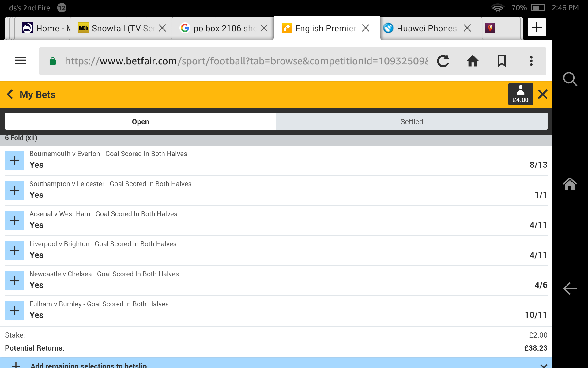Close the Snowfall IMDb tab
The image size is (588, 368).
click(163, 28)
